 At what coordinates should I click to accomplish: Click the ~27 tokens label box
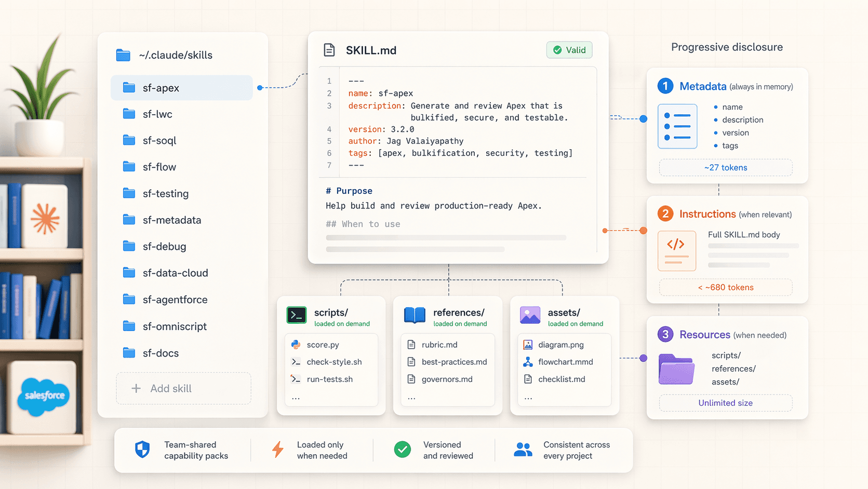point(725,168)
